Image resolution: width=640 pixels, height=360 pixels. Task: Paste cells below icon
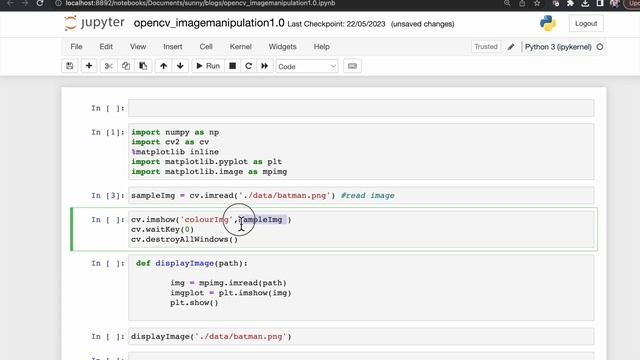[143, 66]
